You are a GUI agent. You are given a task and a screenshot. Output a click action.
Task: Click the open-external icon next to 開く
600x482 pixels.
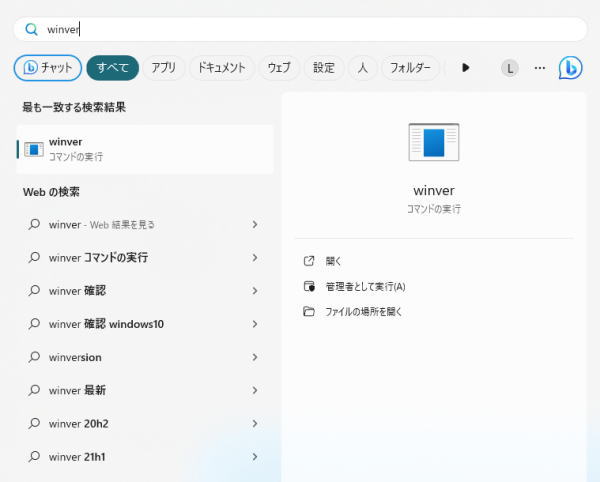pyautogui.click(x=309, y=261)
